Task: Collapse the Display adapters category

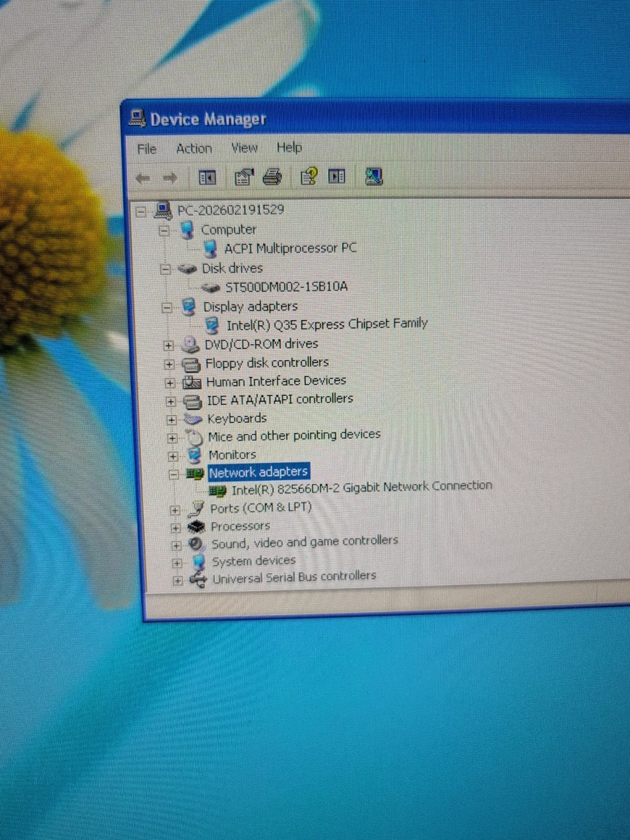Action: point(167,308)
